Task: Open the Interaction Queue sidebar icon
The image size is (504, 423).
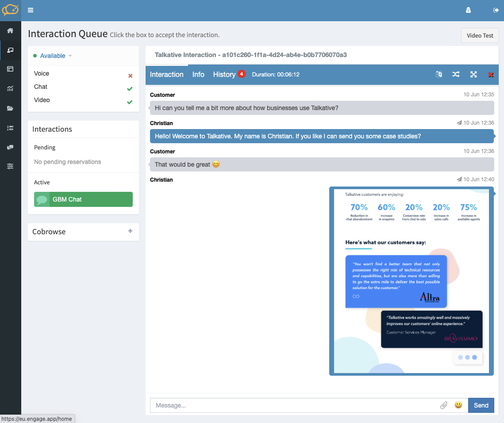Action: coord(10,50)
